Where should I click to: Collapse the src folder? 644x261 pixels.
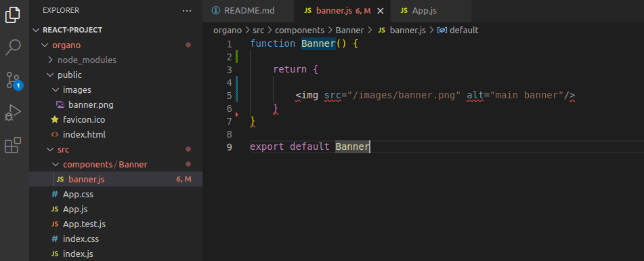point(50,150)
